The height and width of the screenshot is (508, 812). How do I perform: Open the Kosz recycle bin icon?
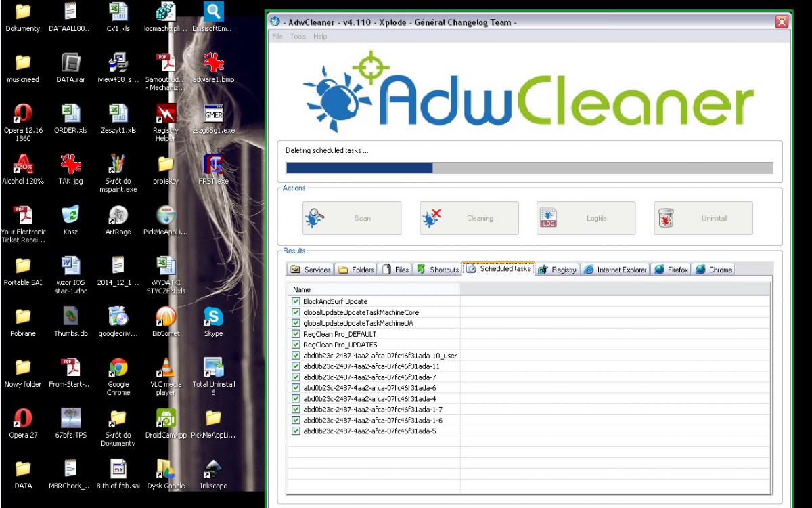(70, 215)
